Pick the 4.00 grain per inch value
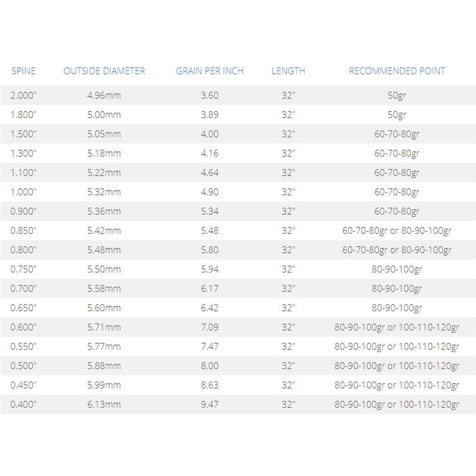The image size is (476, 476). tap(210, 134)
